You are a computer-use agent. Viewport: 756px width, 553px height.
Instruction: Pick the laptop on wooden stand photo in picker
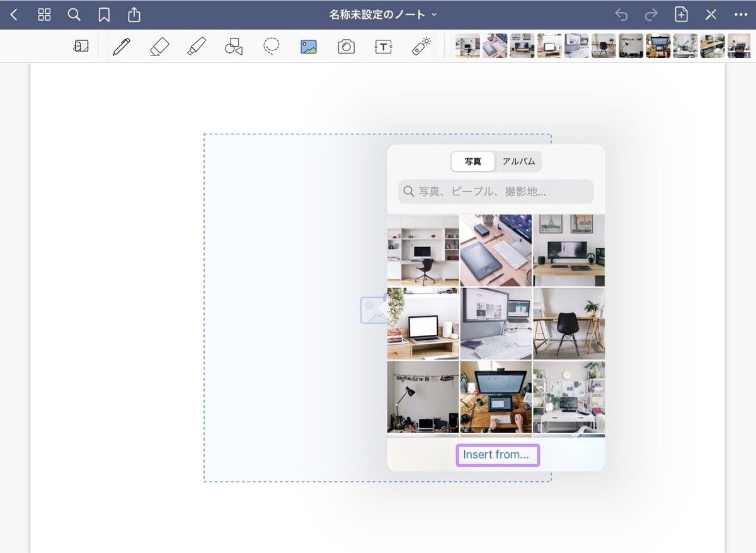[x=423, y=323]
